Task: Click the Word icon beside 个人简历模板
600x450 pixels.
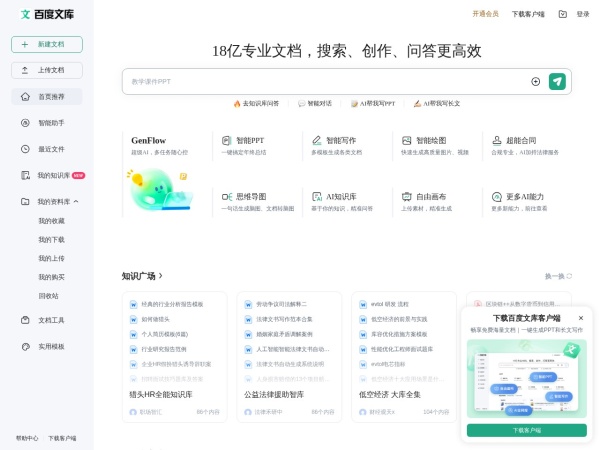Action: pos(134,334)
